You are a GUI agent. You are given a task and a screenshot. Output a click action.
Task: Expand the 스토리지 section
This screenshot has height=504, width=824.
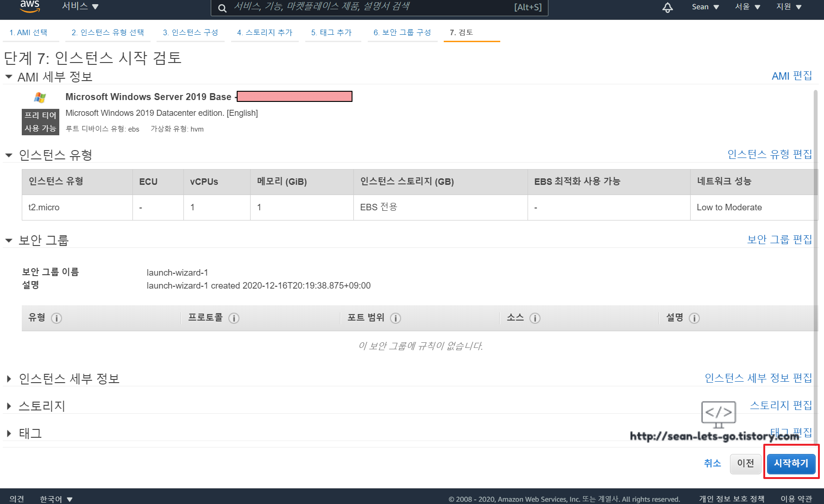(x=9, y=406)
